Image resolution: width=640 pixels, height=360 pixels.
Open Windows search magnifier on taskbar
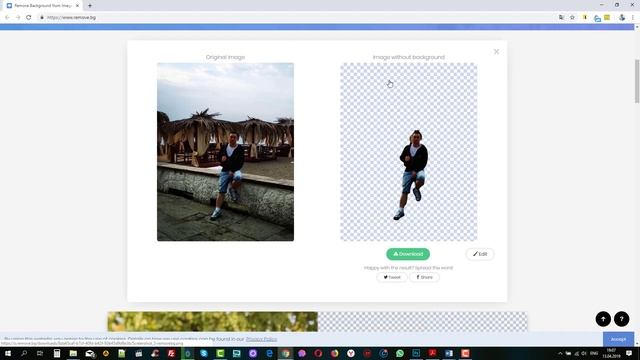pyautogui.click(x=24, y=353)
